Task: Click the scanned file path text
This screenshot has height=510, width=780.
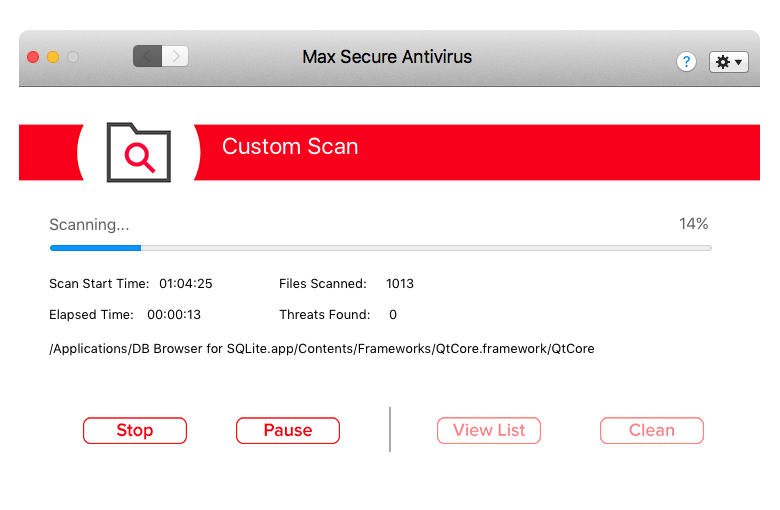Action: (x=322, y=349)
